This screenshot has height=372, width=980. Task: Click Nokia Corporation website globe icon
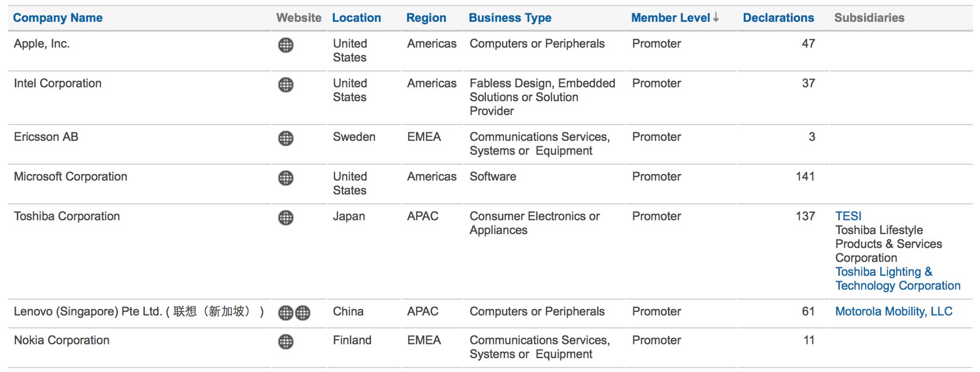(285, 342)
